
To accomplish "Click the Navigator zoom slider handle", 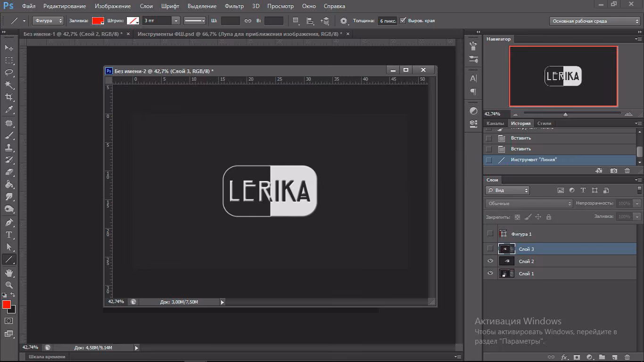I will pyautogui.click(x=565, y=115).
